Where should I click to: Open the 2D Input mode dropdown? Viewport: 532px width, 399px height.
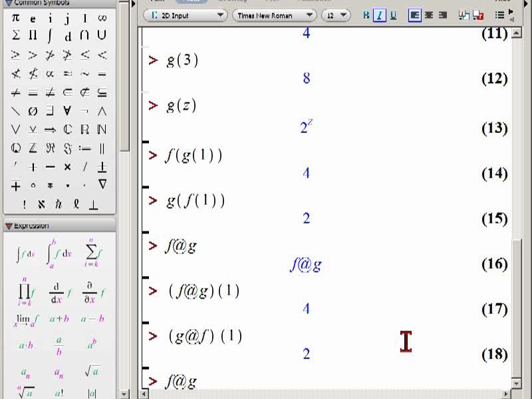[186, 15]
